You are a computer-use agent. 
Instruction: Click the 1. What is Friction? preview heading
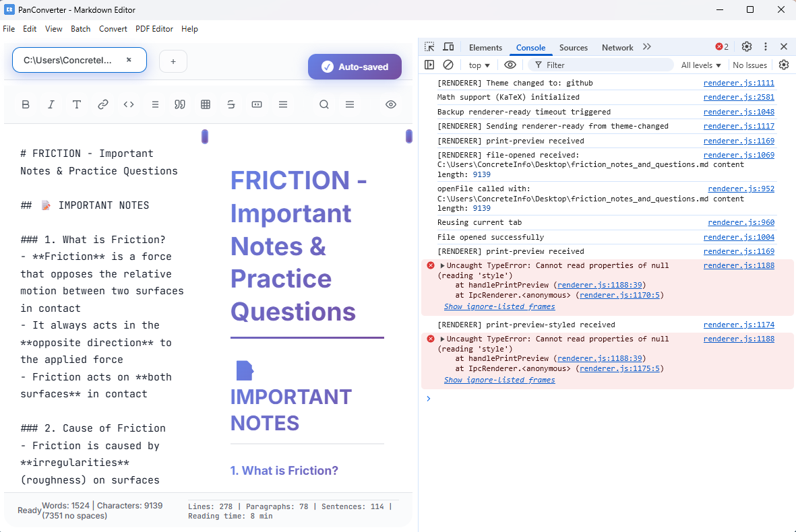284,471
